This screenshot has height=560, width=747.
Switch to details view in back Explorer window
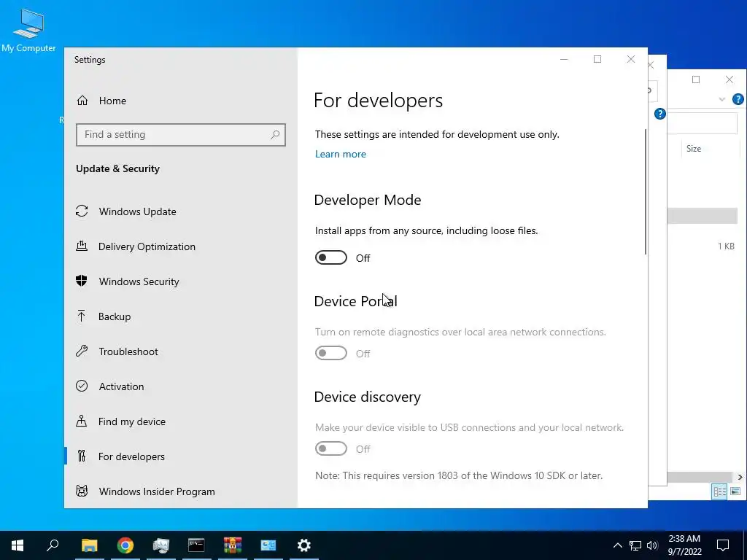point(719,491)
